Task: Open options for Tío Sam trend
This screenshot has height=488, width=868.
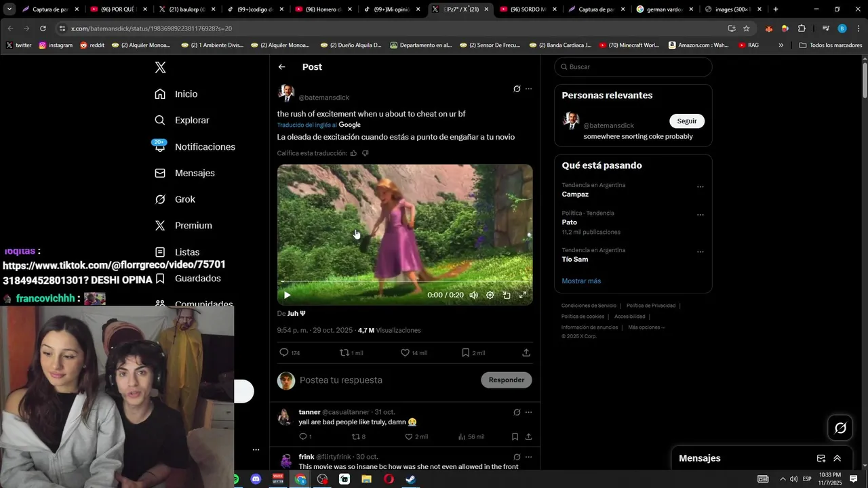Action: [x=701, y=251]
